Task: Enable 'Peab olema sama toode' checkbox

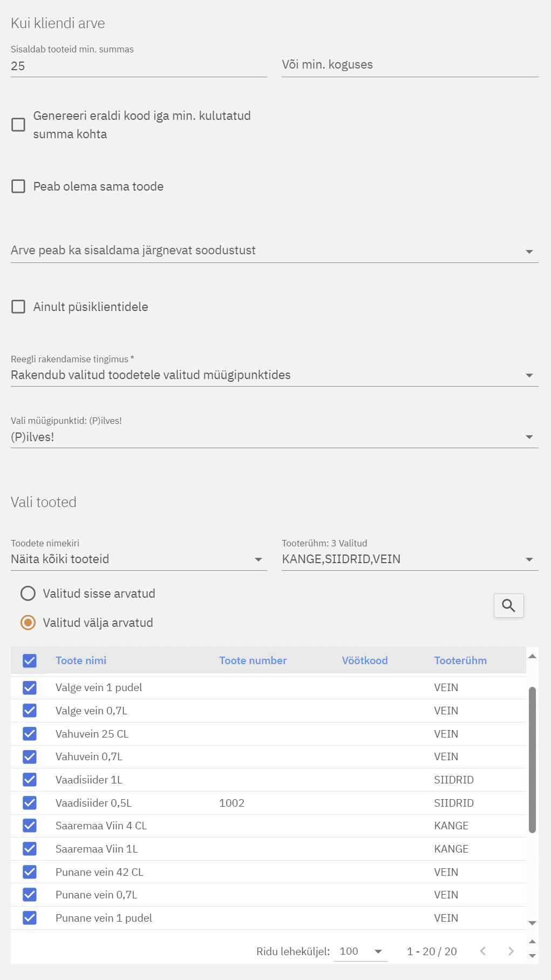Action: (x=18, y=186)
